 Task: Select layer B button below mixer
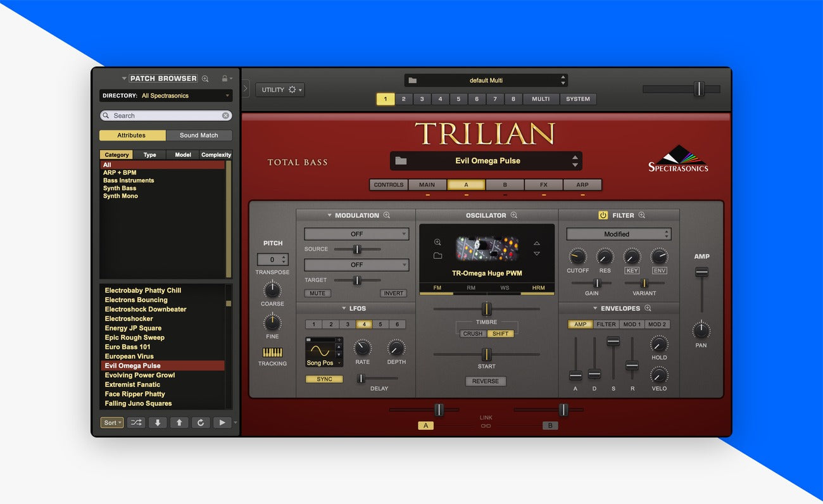pyautogui.click(x=550, y=425)
